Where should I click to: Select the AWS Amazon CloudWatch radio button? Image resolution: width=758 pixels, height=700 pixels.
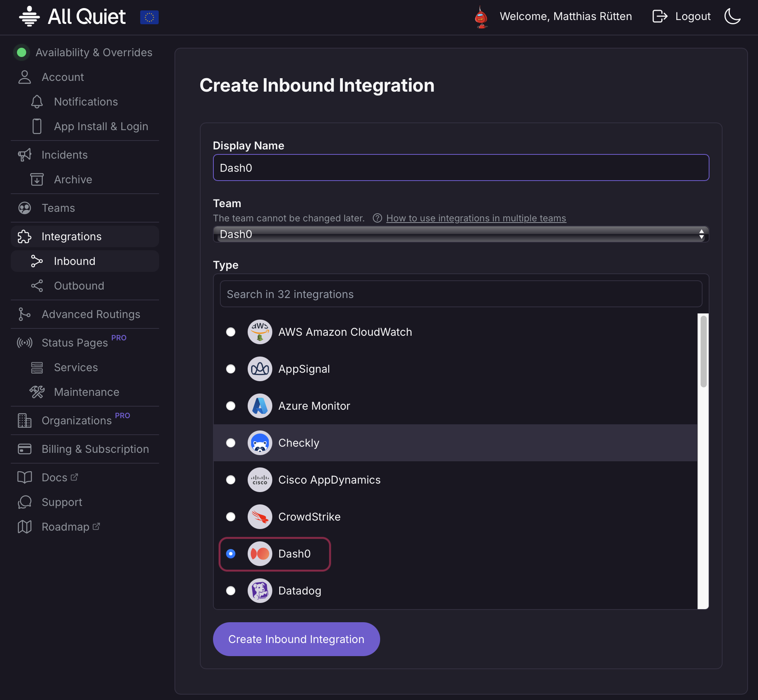[231, 332]
